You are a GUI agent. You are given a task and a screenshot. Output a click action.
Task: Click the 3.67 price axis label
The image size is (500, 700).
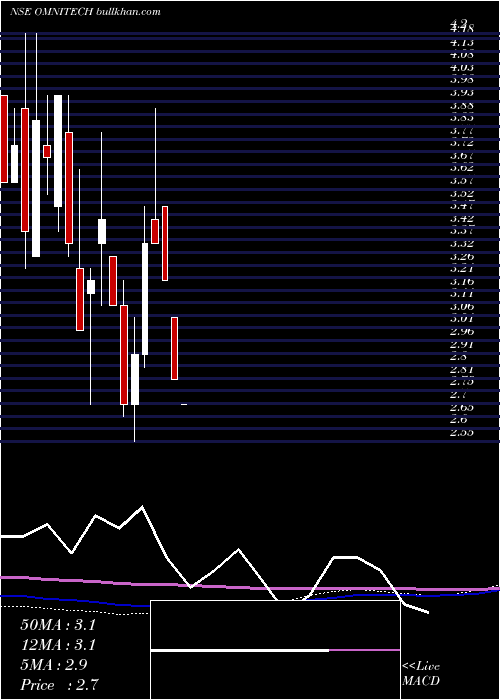pyautogui.click(x=462, y=156)
